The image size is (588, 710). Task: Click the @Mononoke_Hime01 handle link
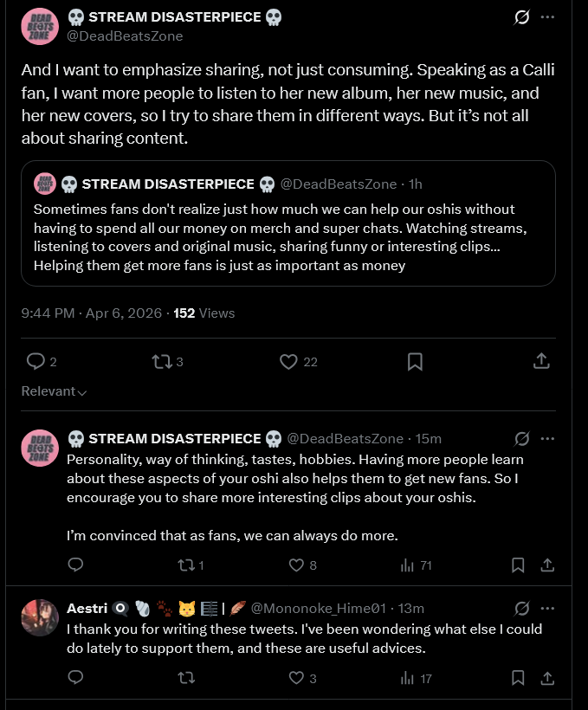[318, 608]
